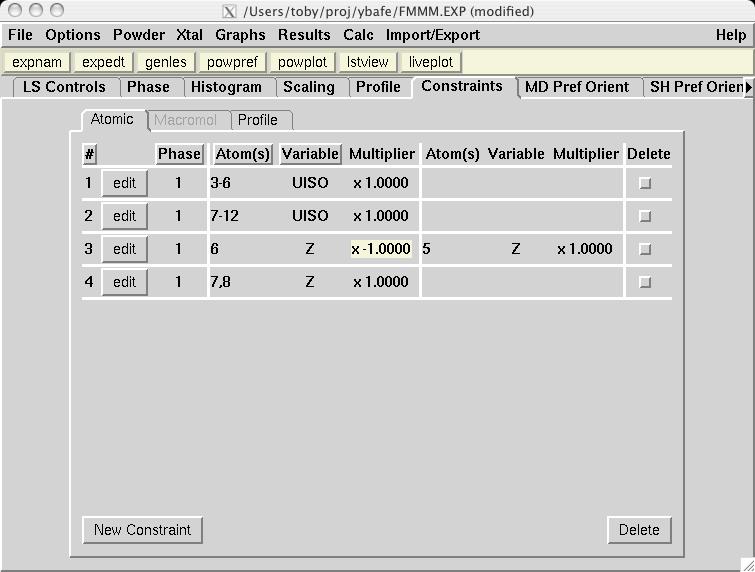755x572 pixels.
Task: Click the bottom-right Delete button
Action: (639, 530)
